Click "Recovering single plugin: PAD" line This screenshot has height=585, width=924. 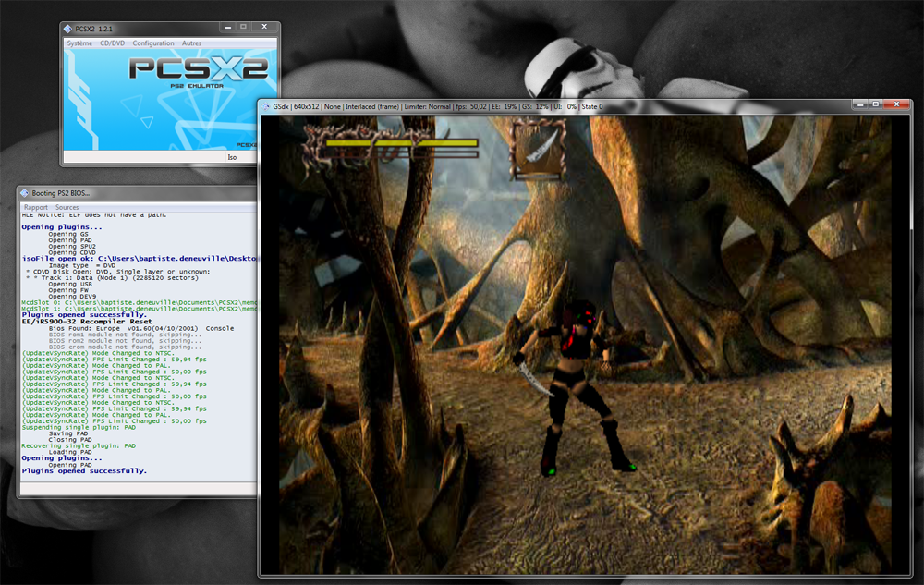(x=79, y=446)
